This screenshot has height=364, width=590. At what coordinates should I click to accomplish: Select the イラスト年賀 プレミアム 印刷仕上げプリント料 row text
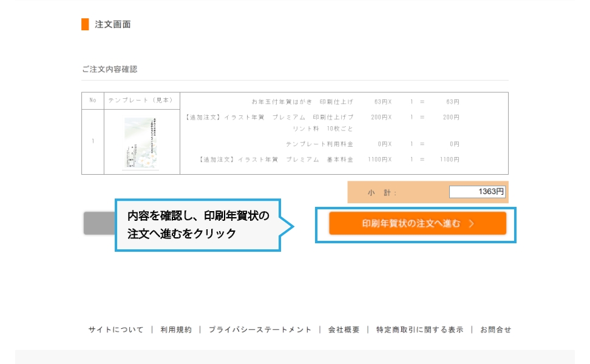click(269, 123)
